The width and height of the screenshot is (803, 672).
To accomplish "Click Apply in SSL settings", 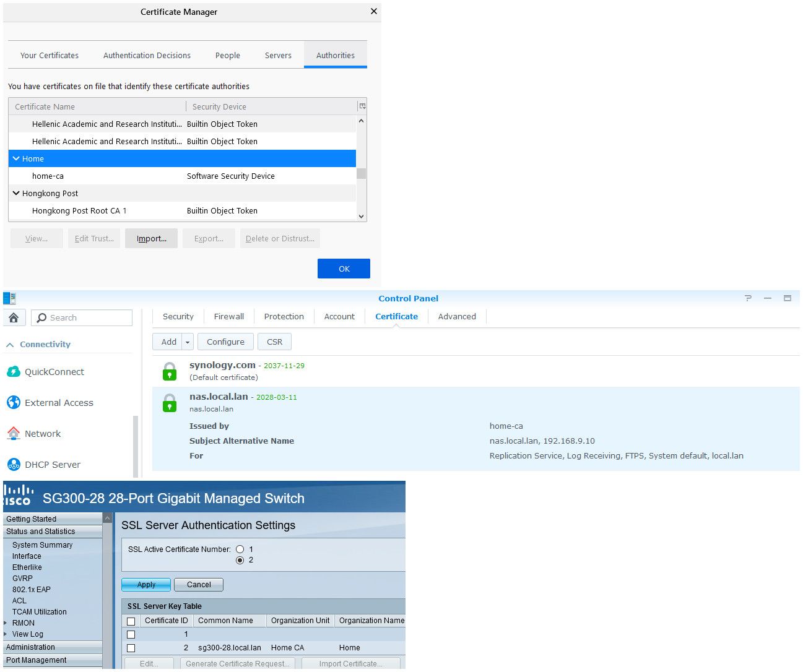I will click(146, 585).
